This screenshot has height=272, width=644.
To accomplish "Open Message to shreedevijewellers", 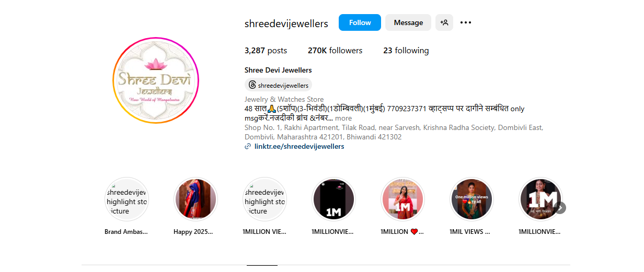I will (x=408, y=22).
